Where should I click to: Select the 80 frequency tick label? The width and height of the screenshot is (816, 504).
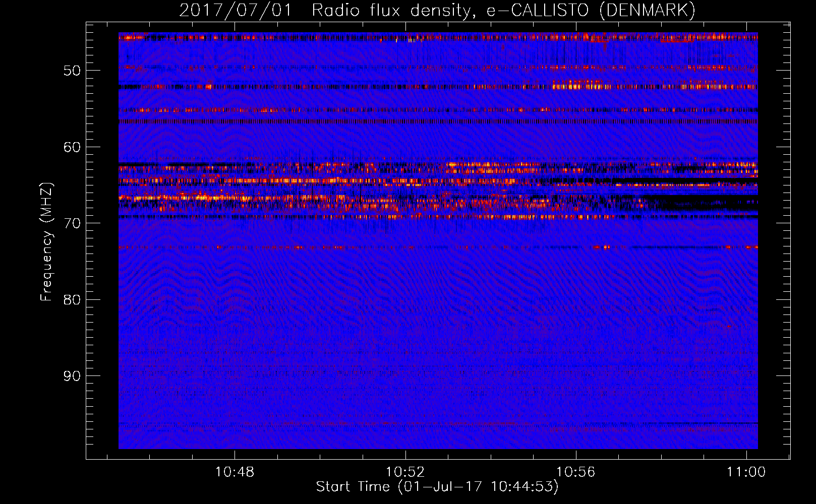[72, 300]
